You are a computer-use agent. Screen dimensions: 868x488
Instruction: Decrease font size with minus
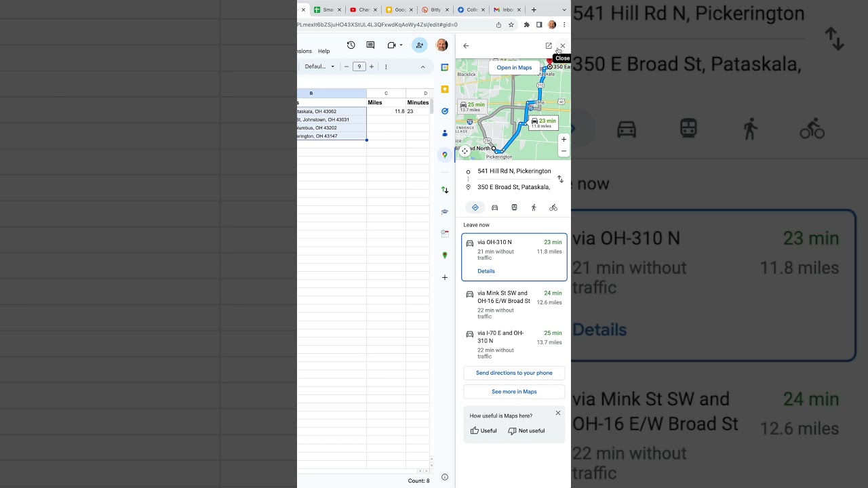(x=347, y=66)
